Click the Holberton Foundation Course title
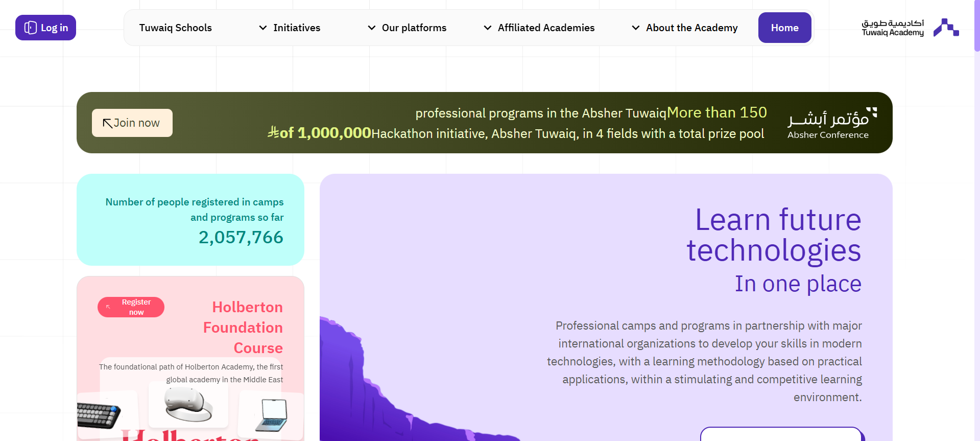This screenshot has height=441, width=980. [x=243, y=327]
